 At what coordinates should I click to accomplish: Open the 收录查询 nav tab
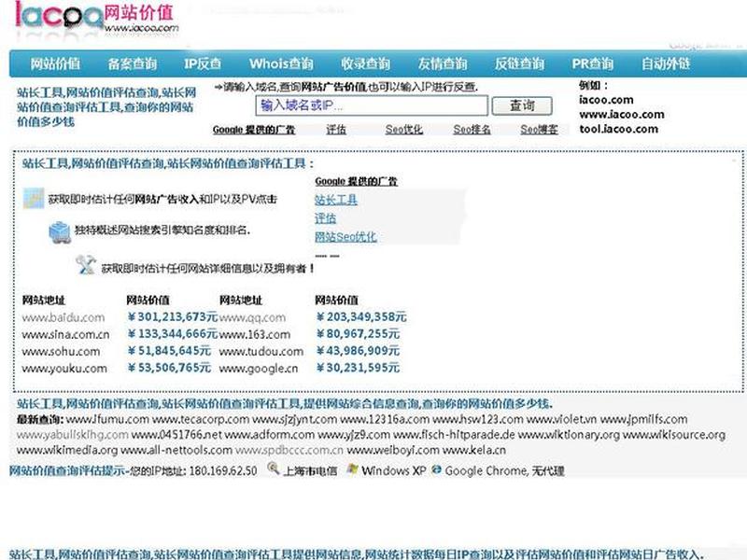click(365, 63)
